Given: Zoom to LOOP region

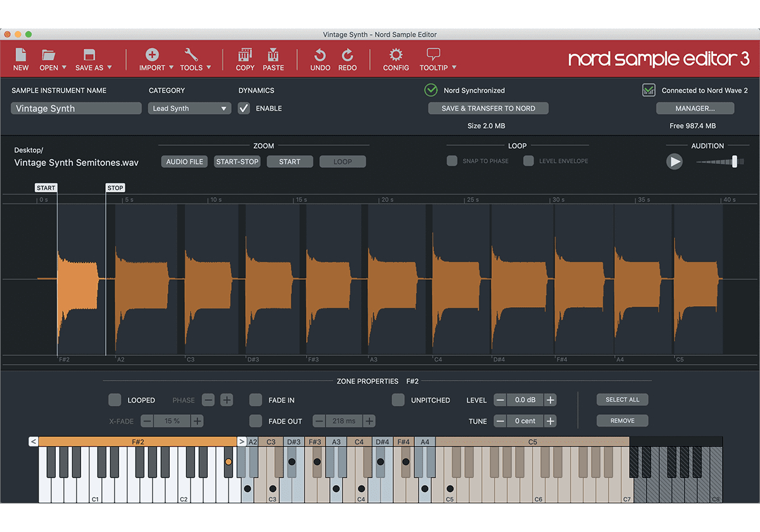Looking at the screenshot, I should click(x=343, y=161).
